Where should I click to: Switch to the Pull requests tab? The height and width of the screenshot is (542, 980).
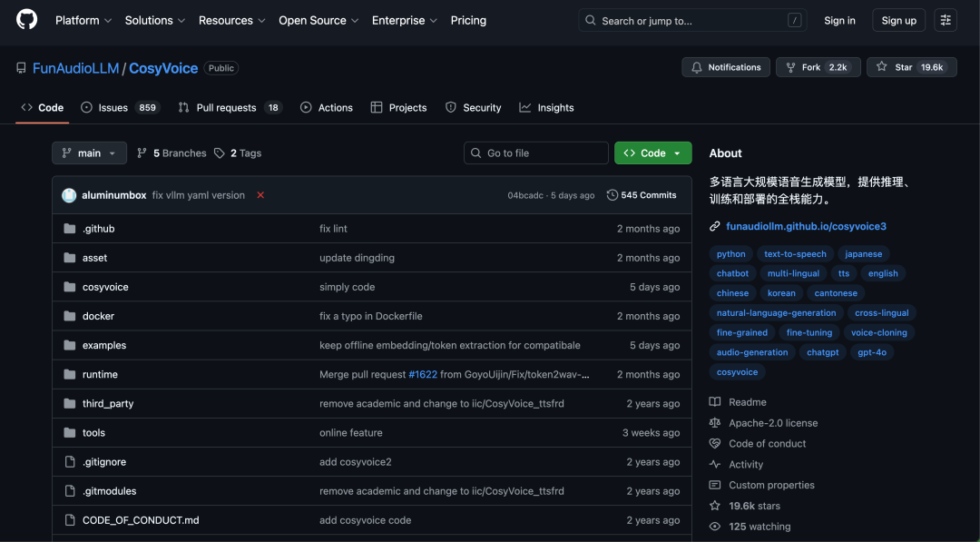tap(230, 107)
